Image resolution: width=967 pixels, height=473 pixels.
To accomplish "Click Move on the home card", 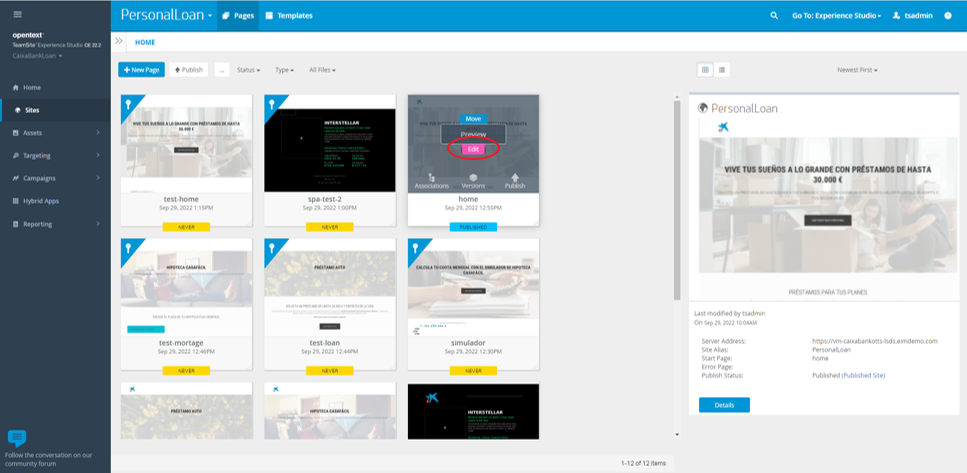I will (x=473, y=118).
